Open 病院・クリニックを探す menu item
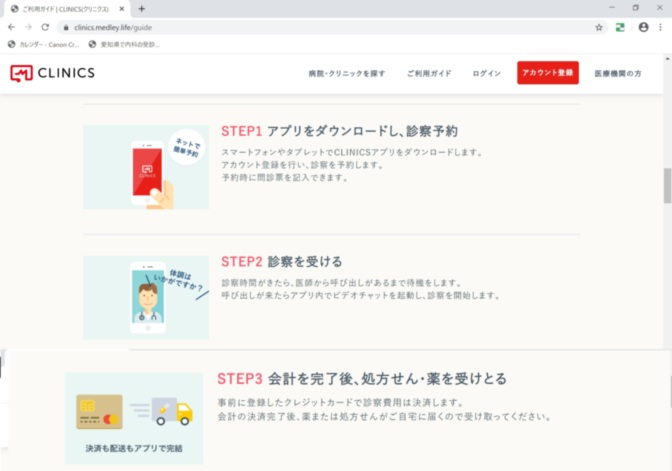 point(347,73)
